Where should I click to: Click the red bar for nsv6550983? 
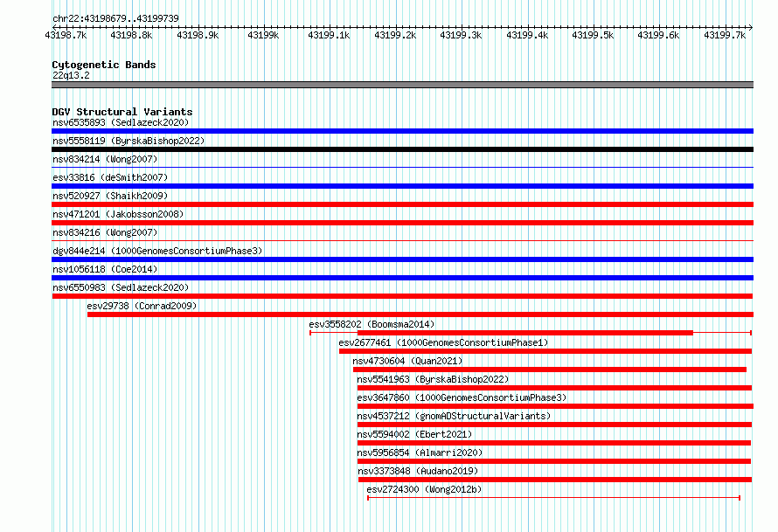tap(402, 296)
